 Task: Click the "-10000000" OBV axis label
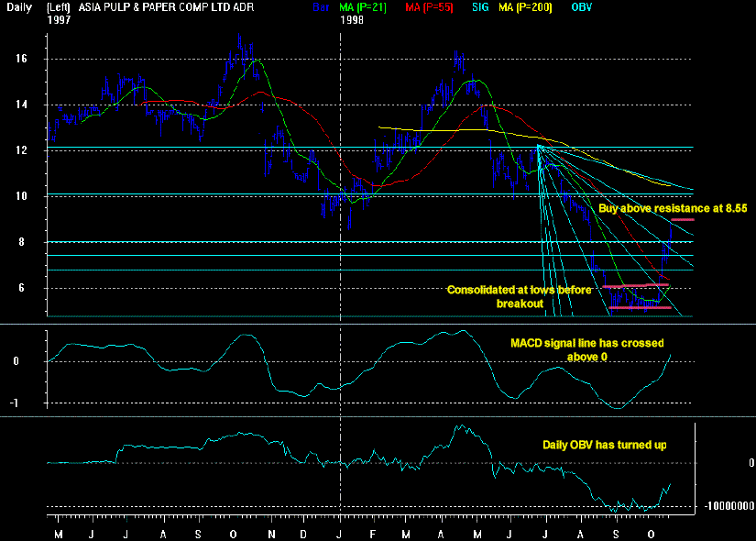pyautogui.click(x=729, y=506)
